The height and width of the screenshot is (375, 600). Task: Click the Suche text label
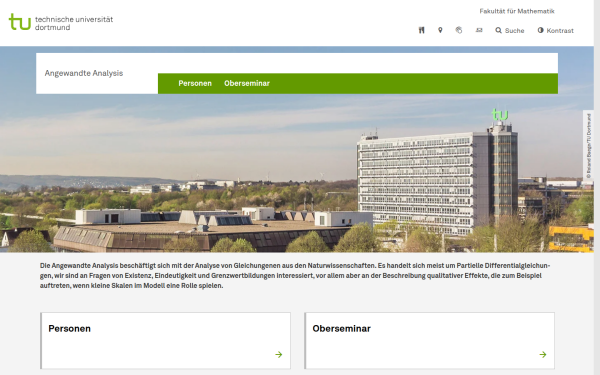514,31
